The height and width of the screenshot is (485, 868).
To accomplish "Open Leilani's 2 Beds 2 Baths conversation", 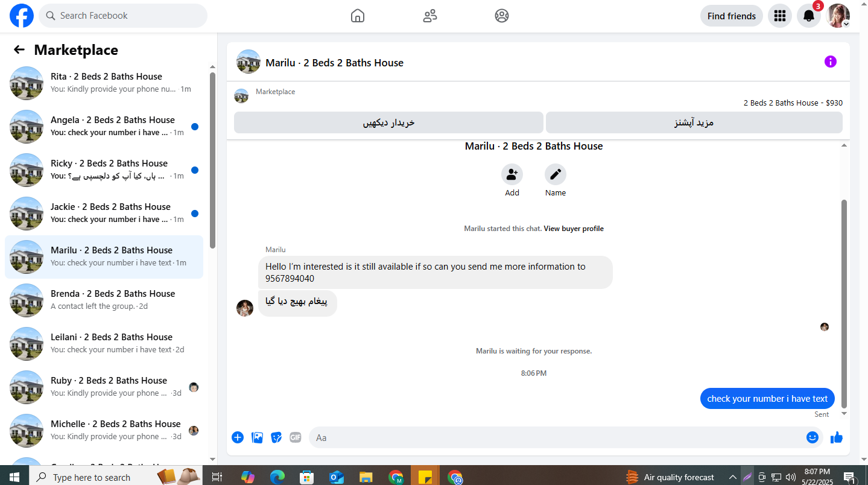I will click(x=104, y=344).
